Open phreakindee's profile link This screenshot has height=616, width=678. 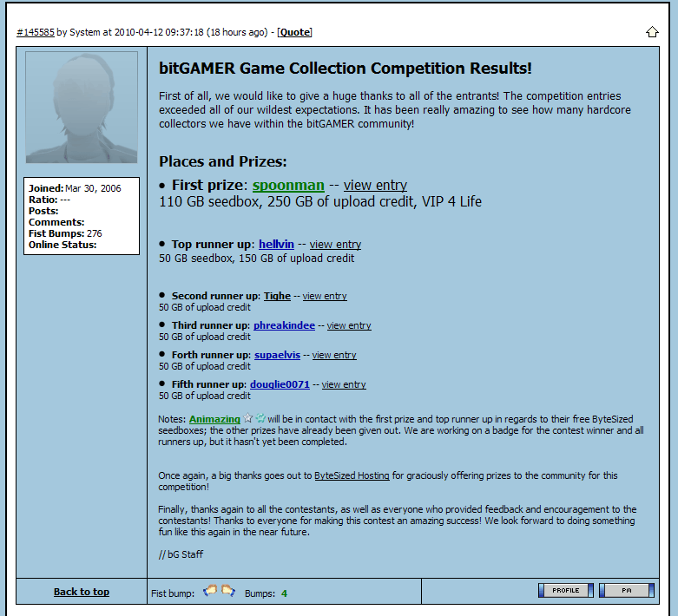(284, 325)
